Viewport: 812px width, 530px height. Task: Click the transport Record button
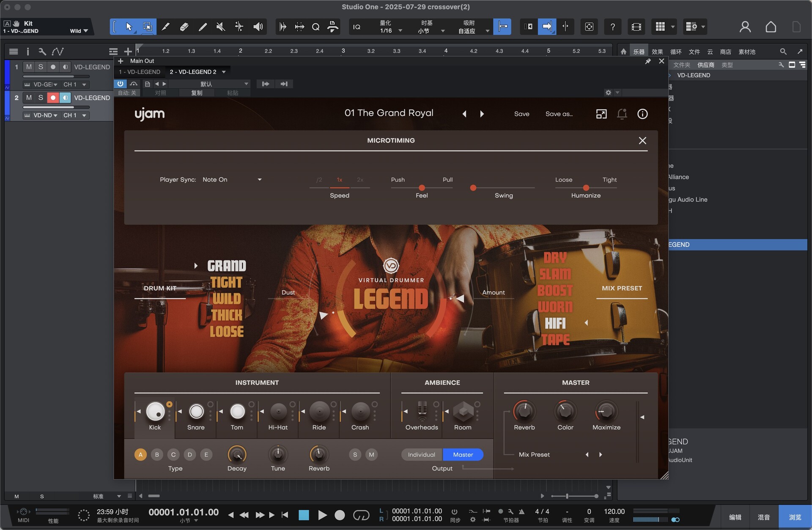(x=340, y=515)
